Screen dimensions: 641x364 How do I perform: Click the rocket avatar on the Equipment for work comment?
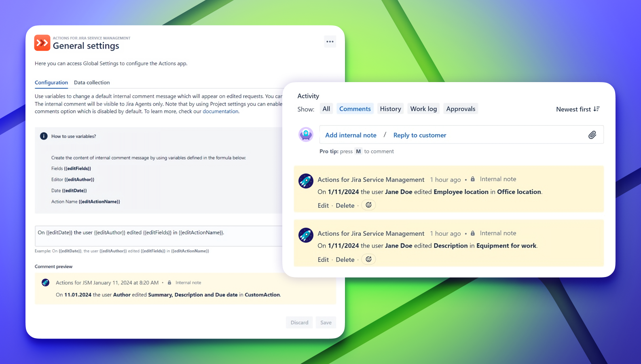pyautogui.click(x=306, y=235)
